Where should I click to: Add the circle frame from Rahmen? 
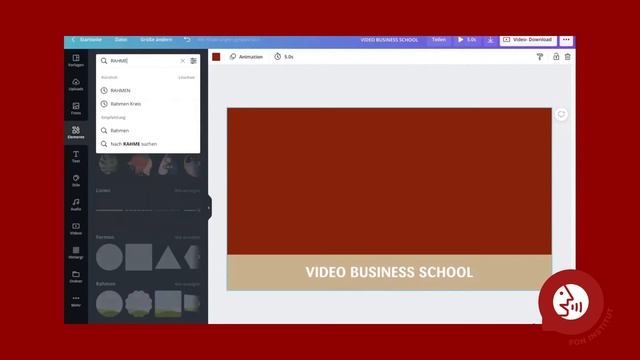(x=109, y=304)
